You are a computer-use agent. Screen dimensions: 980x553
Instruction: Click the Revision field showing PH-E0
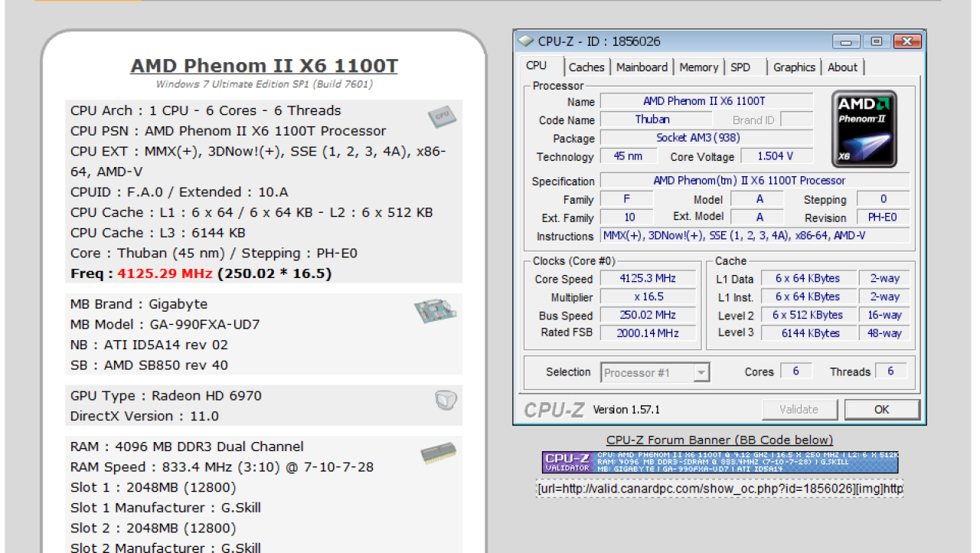(884, 218)
